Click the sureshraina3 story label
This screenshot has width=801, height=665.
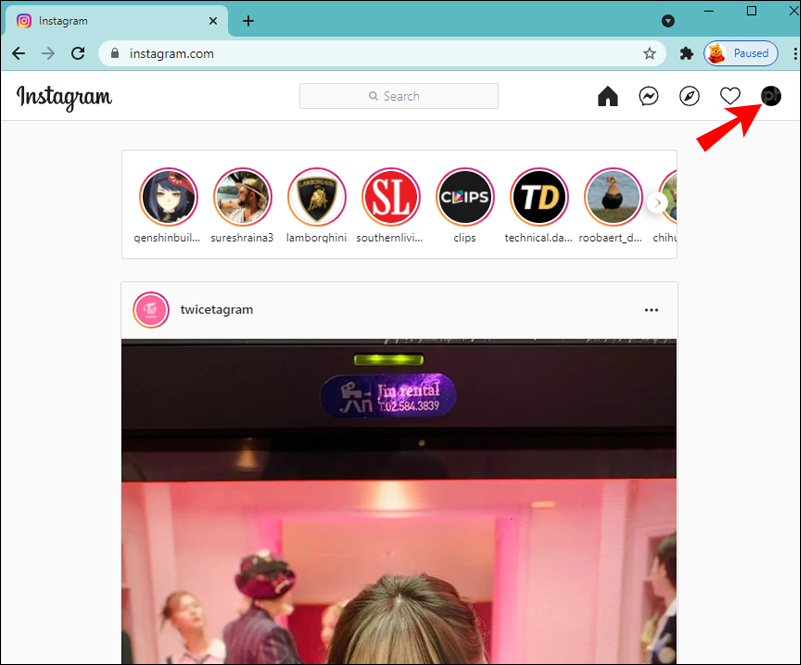click(x=242, y=238)
